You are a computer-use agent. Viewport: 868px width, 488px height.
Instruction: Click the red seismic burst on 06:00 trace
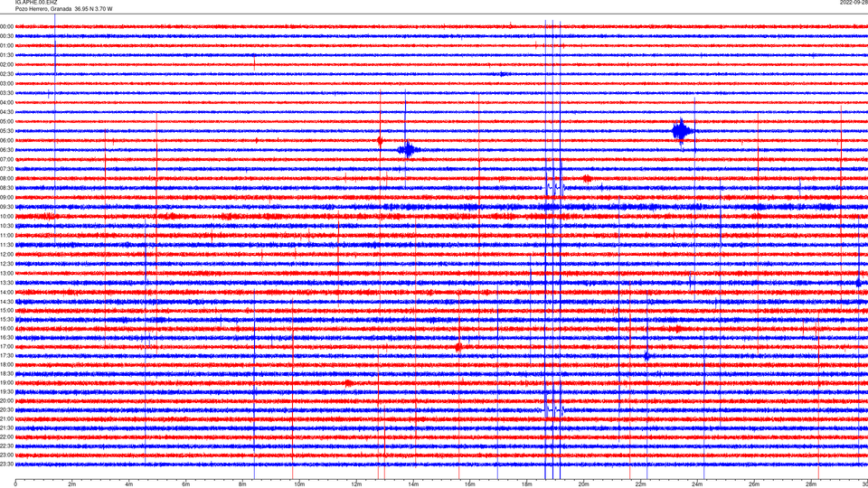[x=381, y=141]
